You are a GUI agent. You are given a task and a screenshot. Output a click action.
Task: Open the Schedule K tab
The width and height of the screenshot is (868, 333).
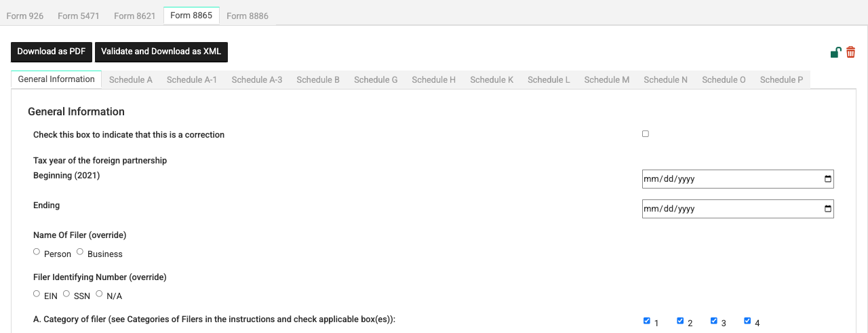coord(492,79)
